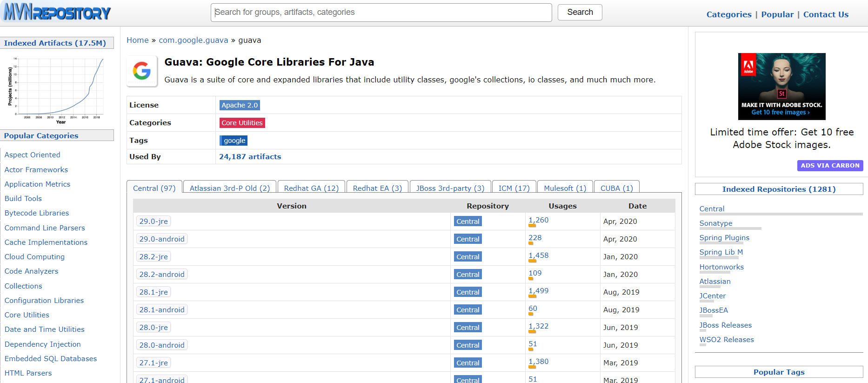868x383 pixels.
Task: Open Popular Categories header link
Action: pos(41,136)
